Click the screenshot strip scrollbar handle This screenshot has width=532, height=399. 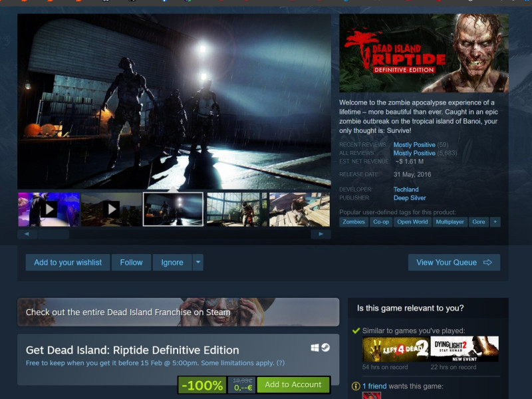53,234
